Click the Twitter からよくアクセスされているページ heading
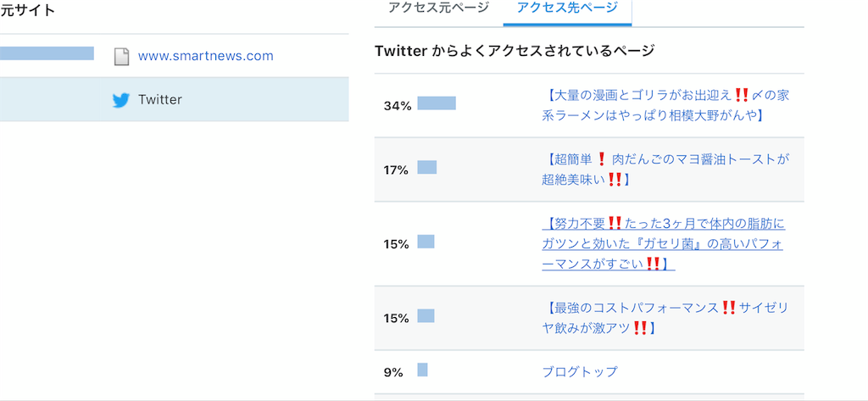This screenshot has height=401, width=868. coord(515,51)
